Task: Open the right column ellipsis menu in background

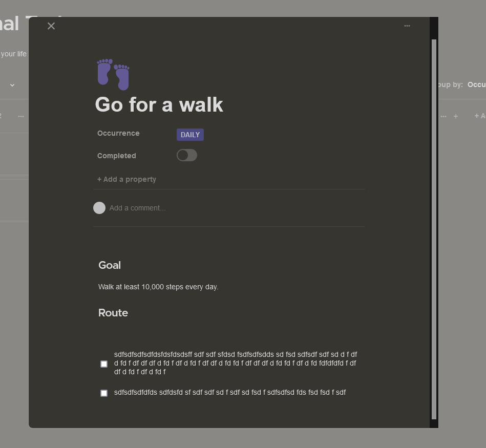Action: click(x=443, y=117)
